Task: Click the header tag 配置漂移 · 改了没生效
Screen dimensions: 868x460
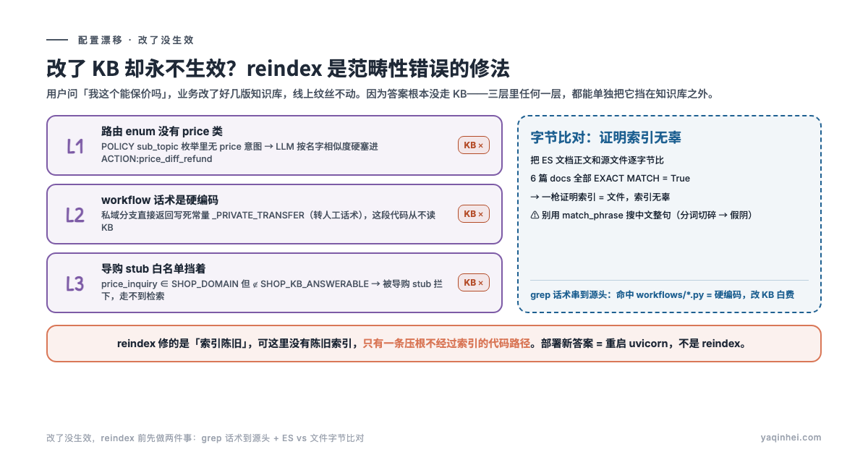Action: pyautogui.click(x=136, y=41)
